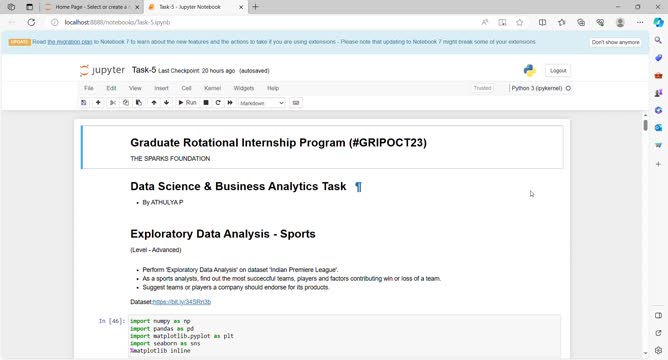Open the Widgets menu

244,88
